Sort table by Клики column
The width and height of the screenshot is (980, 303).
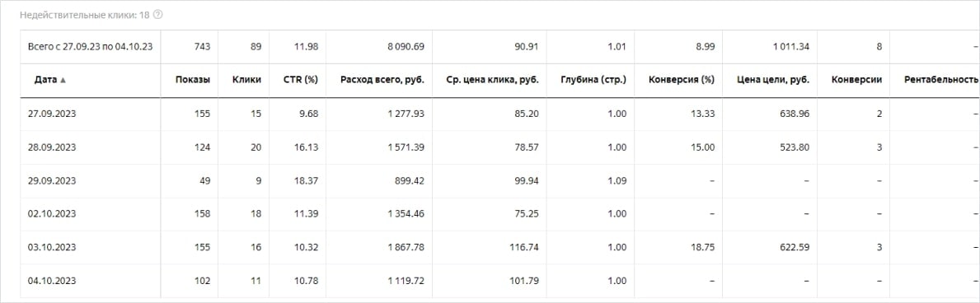coord(246,80)
